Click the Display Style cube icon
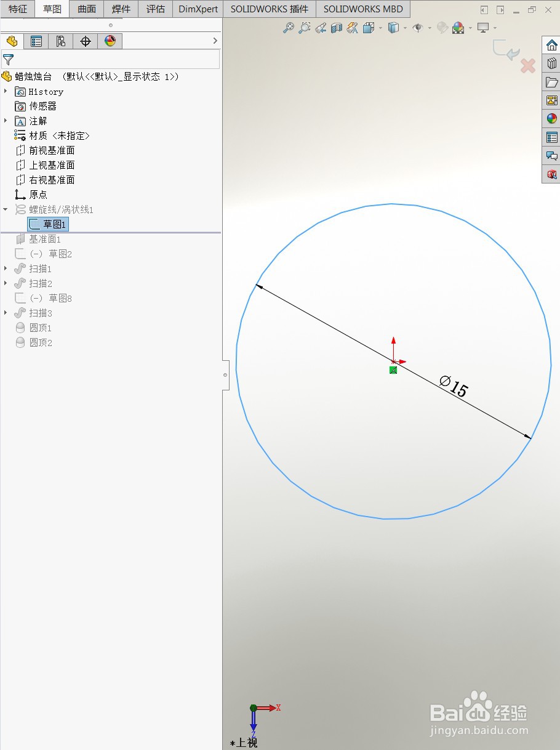Image resolution: width=560 pixels, height=750 pixels. [x=393, y=28]
